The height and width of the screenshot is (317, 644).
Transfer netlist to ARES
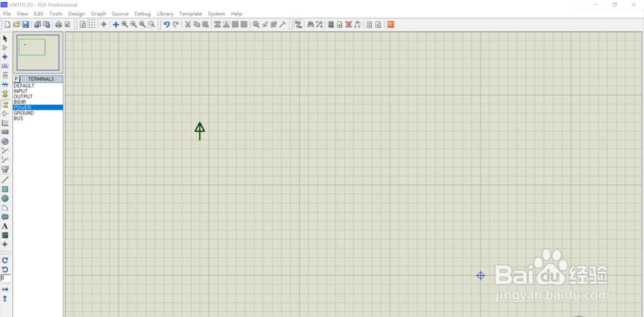point(391,24)
